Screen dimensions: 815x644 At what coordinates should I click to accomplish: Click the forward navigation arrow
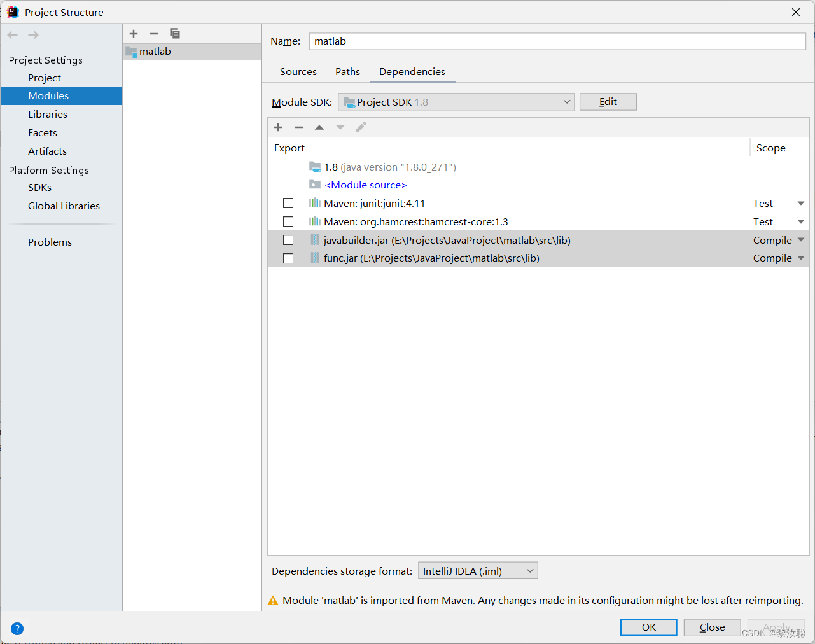34,35
